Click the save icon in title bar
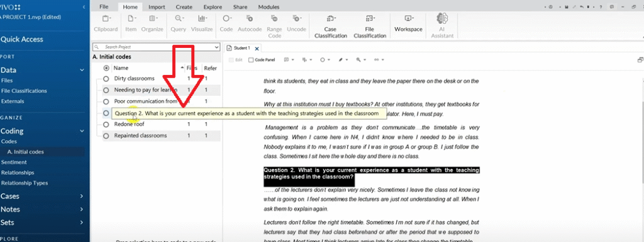Screen dimensions: 644x242 (x=567, y=7)
